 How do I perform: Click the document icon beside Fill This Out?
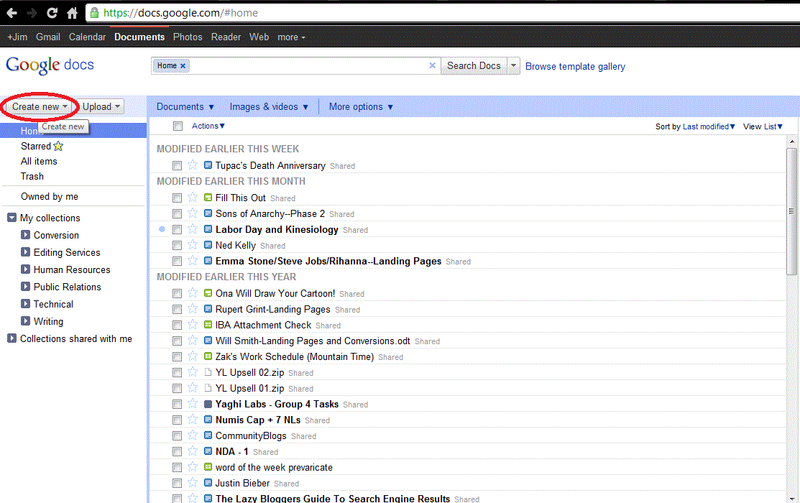208,198
